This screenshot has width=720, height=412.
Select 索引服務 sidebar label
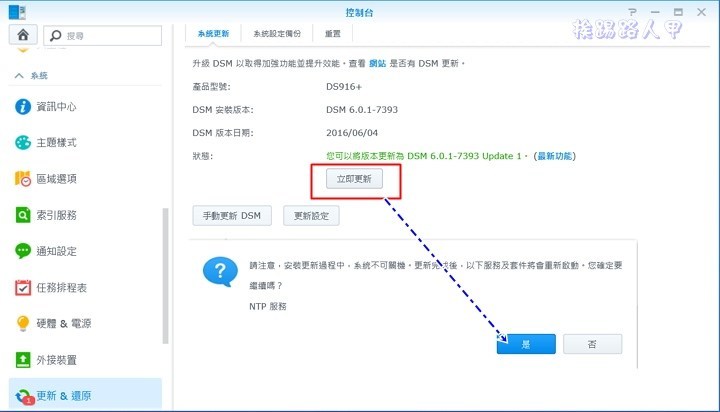pyautogui.click(x=56, y=215)
